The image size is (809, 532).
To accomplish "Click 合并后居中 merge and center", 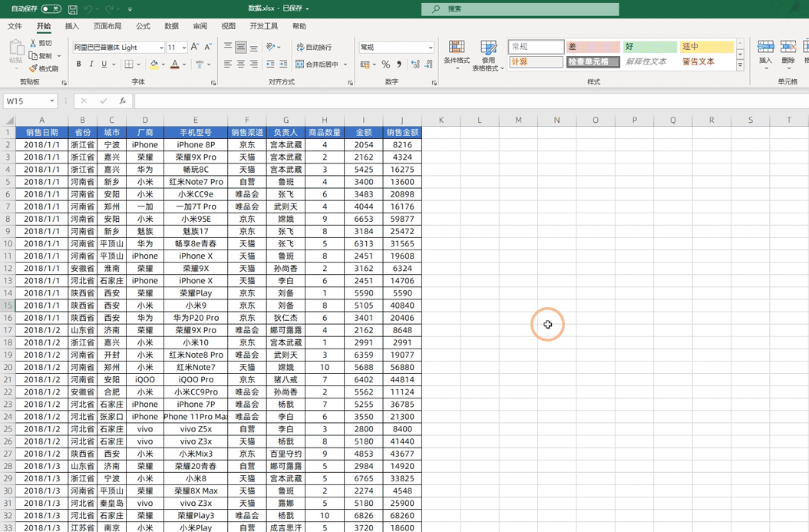I will (317, 64).
